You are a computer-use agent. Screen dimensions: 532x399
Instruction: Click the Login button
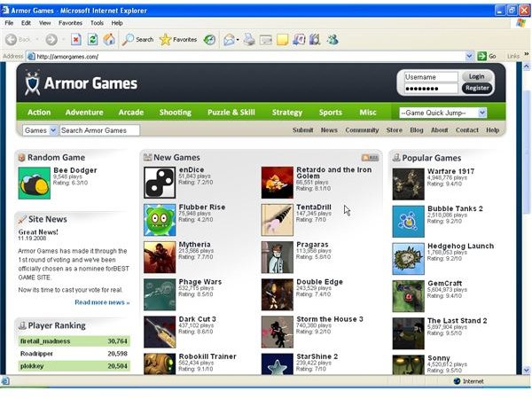[x=476, y=76]
